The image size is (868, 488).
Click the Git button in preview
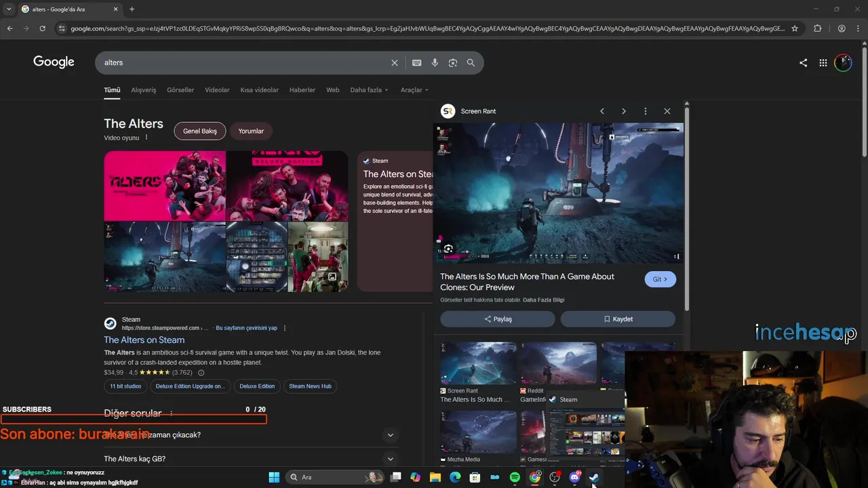(x=660, y=279)
